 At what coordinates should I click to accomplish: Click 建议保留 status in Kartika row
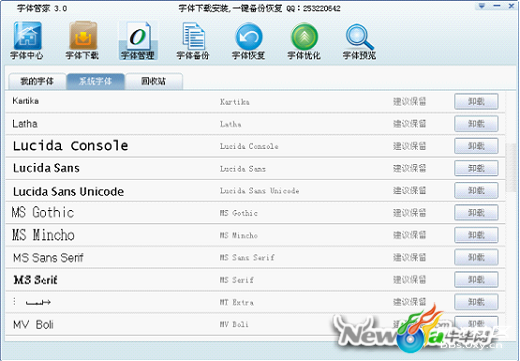pyautogui.click(x=410, y=101)
